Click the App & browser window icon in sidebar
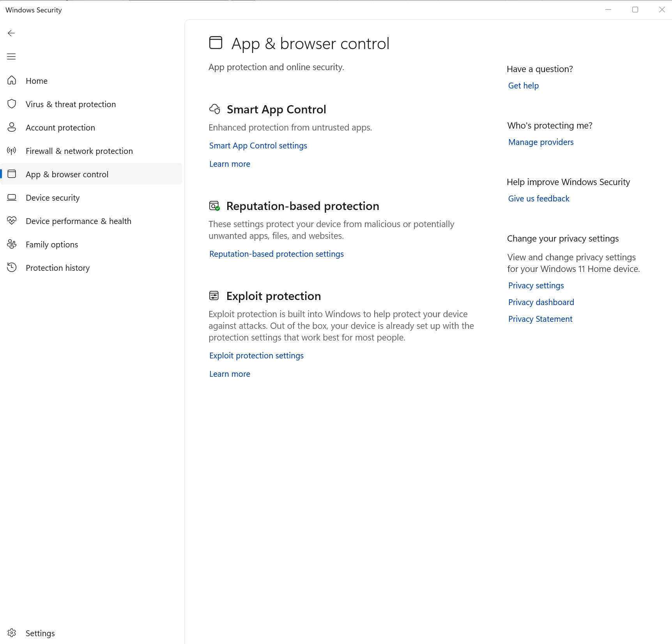672x644 pixels. tap(12, 174)
